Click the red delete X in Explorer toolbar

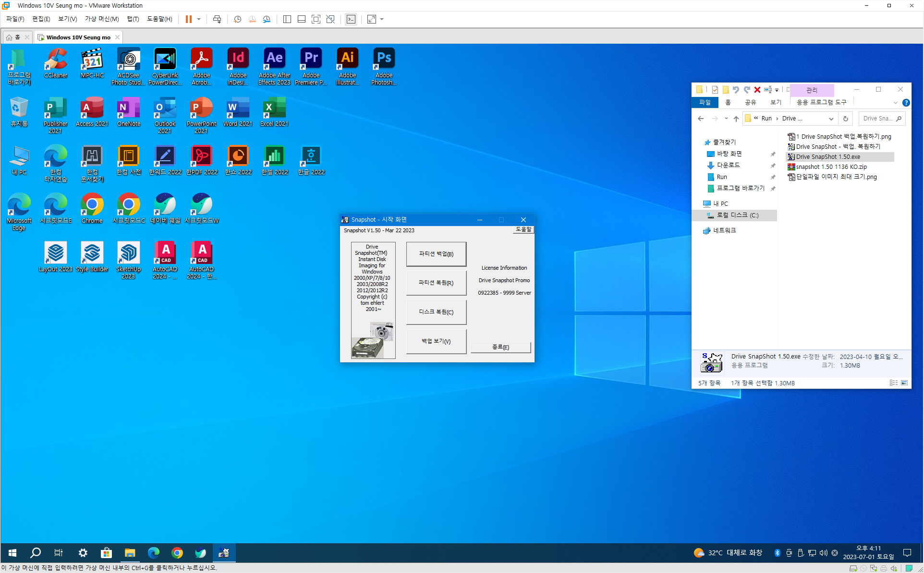(757, 90)
